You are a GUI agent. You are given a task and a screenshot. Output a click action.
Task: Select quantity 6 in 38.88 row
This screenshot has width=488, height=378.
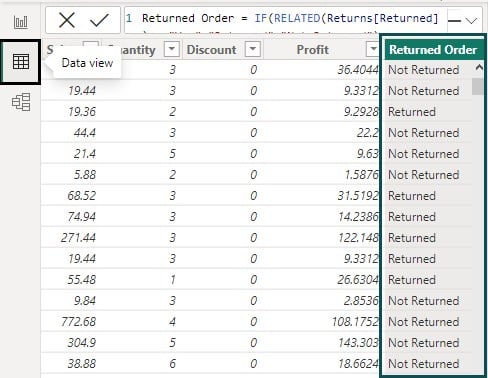(x=172, y=364)
